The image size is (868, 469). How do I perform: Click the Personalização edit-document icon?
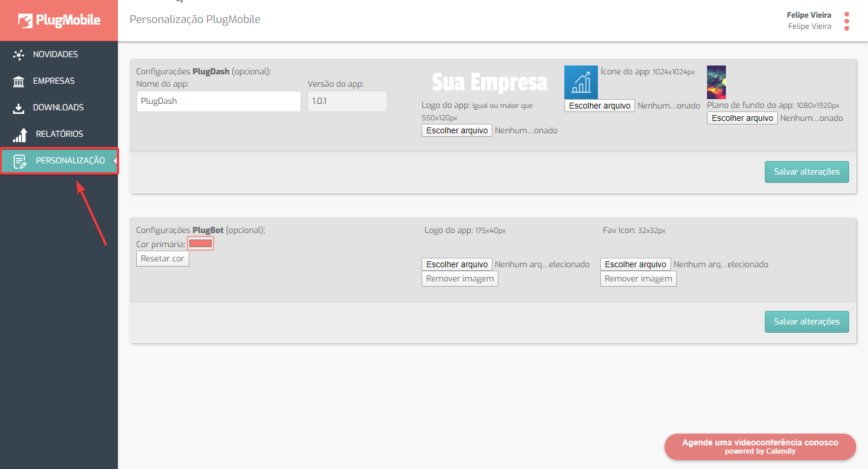pos(20,161)
